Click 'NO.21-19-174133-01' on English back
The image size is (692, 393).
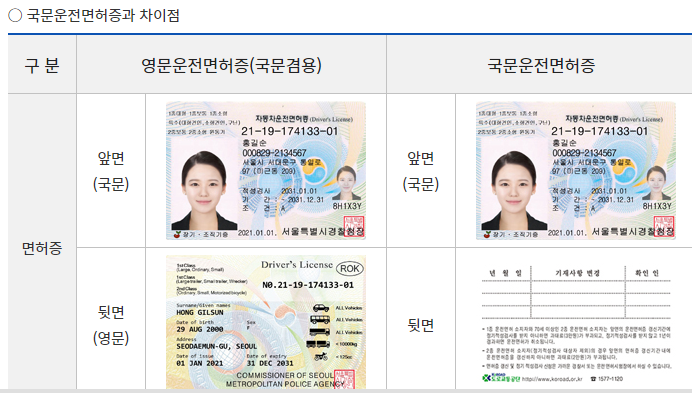point(308,285)
